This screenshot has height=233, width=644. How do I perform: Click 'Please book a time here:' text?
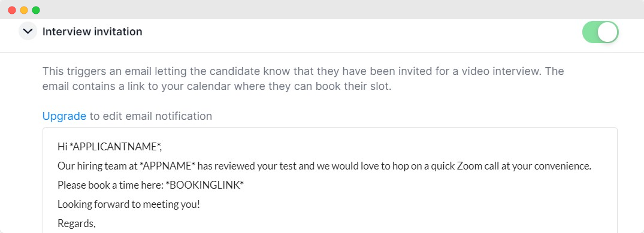click(110, 185)
